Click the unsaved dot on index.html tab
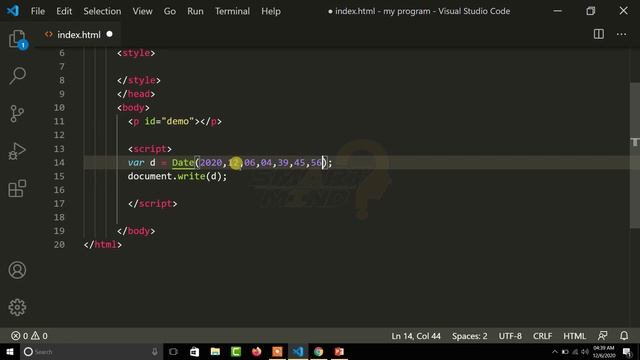This screenshot has width=640, height=360. point(109,34)
